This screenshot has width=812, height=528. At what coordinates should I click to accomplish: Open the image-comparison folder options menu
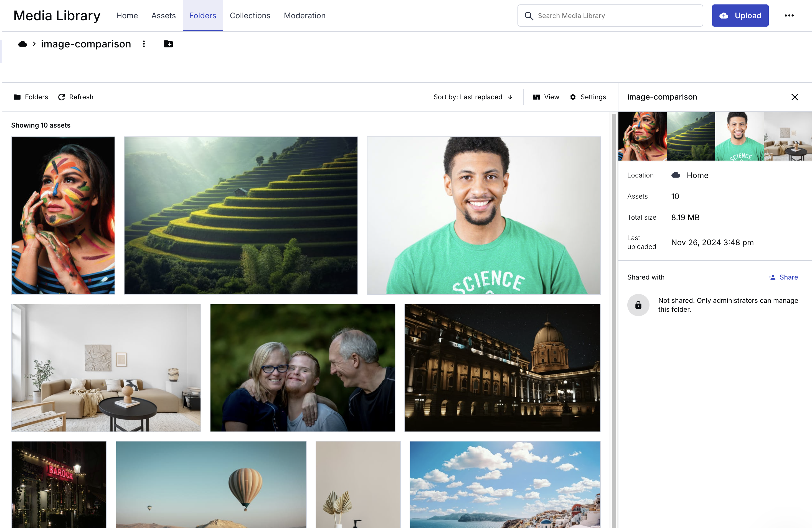pyautogui.click(x=144, y=44)
